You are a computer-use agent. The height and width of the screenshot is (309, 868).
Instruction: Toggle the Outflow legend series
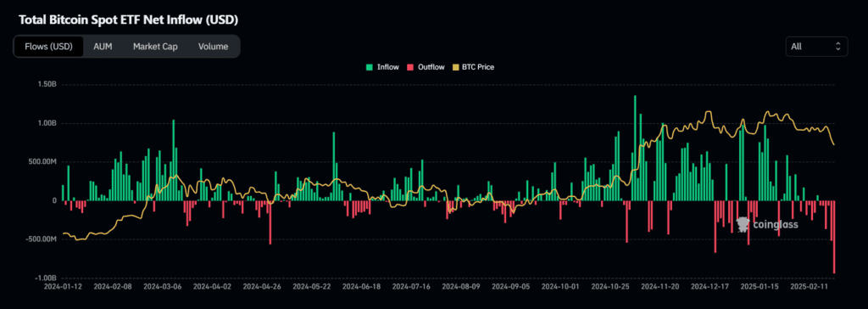426,67
